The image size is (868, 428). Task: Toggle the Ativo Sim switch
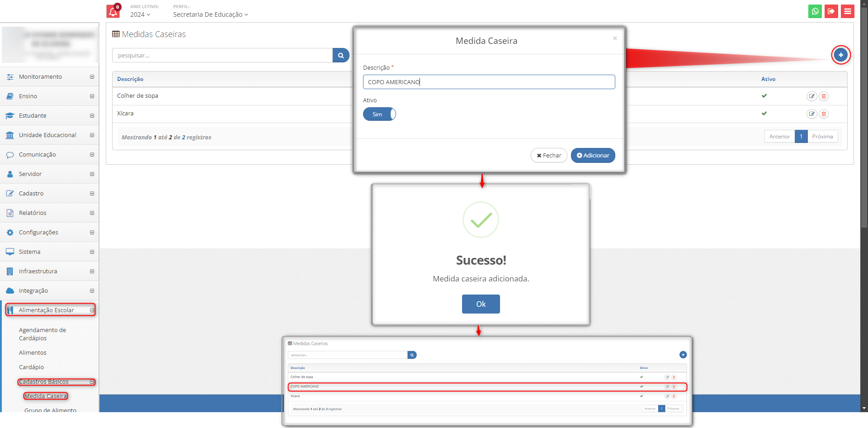coord(379,114)
